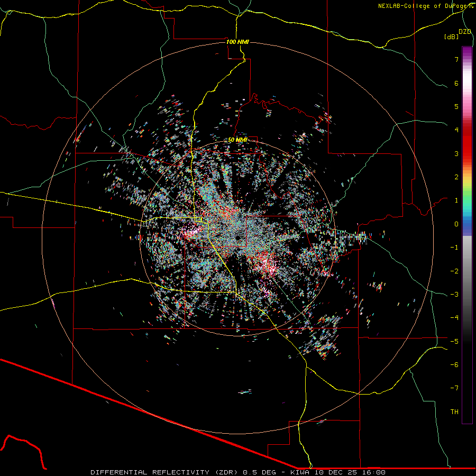Click the -1 value on the color scale
Screen dimensions: 476x476
[454, 248]
